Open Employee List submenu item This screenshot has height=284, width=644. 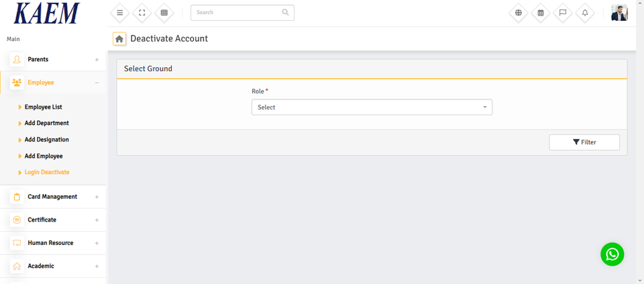tap(44, 107)
